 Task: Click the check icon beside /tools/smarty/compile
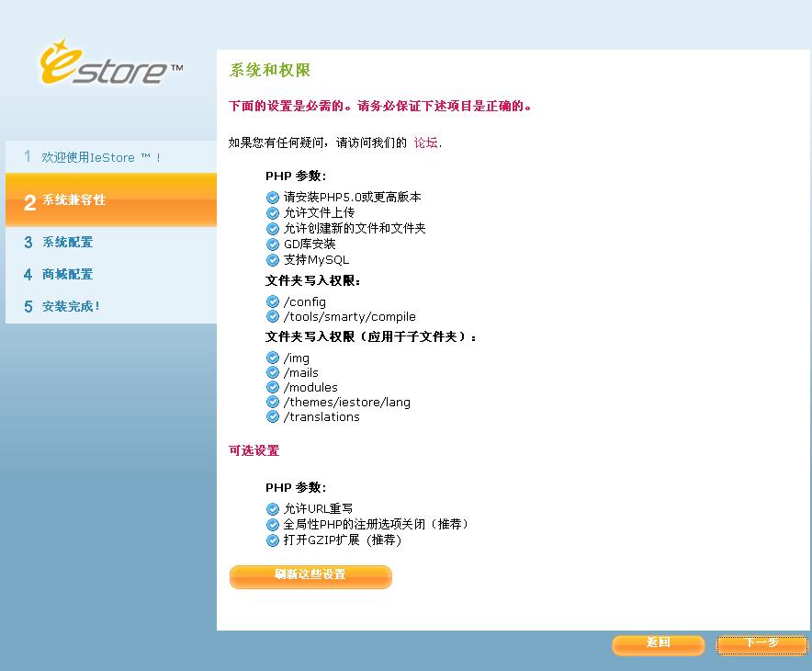273,316
